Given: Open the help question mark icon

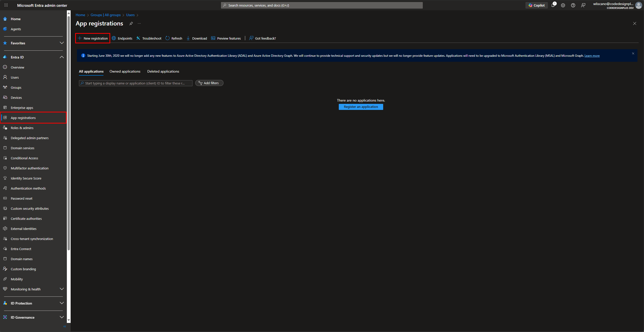Looking at the screenshot, I should point(573,5).
